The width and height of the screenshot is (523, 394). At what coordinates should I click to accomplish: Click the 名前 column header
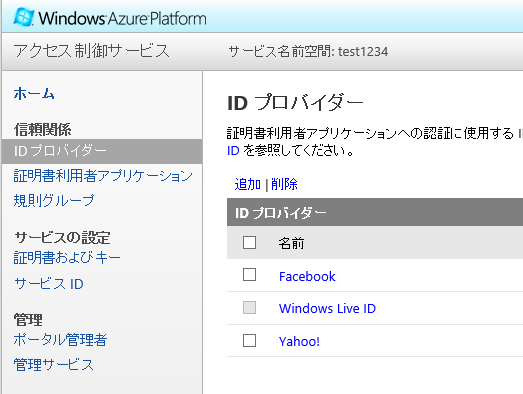(291, 243)
